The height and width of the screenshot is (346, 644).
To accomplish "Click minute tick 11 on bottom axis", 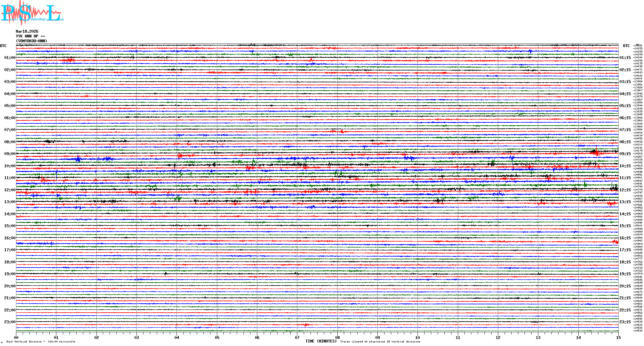I will (458, 337).
